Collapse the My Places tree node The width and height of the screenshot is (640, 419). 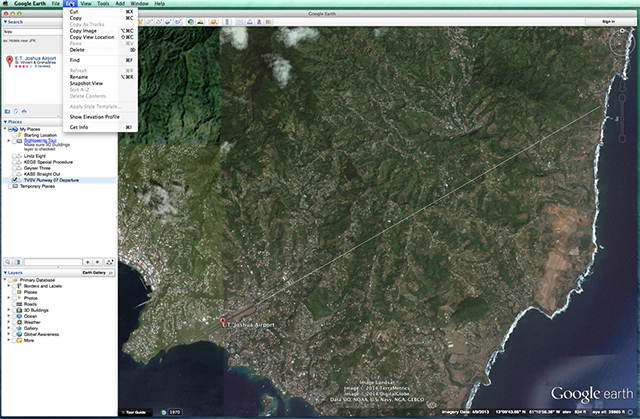pyautogui.click(x=5, y=129)
